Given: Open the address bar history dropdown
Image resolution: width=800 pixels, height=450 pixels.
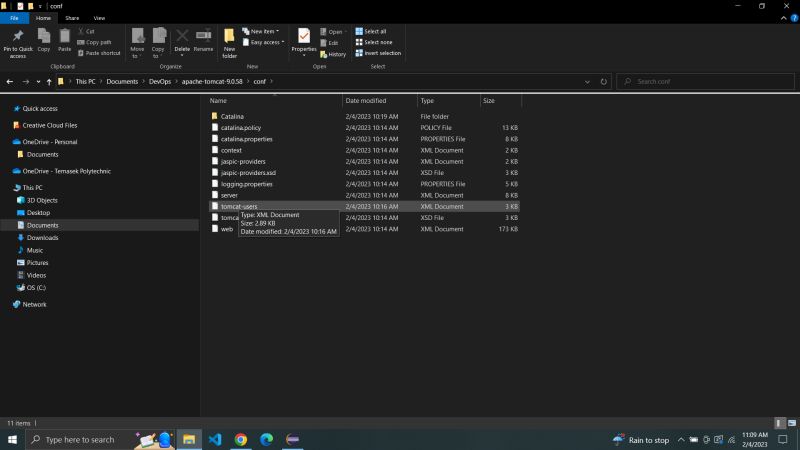Looking at the screenshot, I should (x=587, y=82).
